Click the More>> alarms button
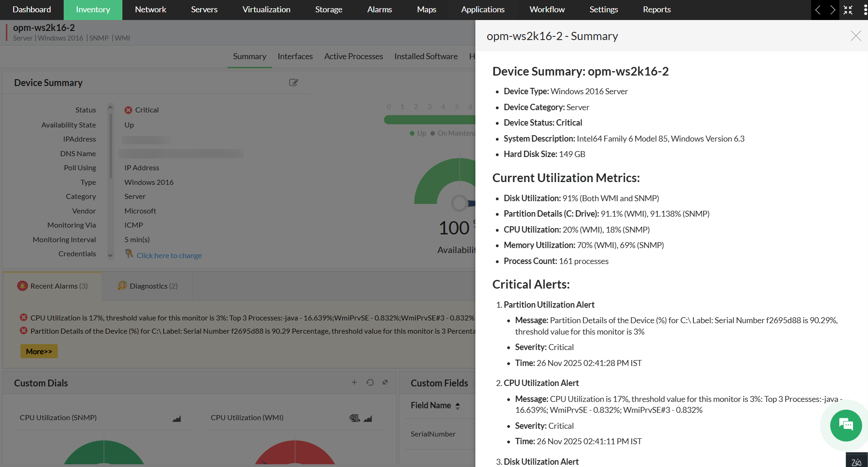 (39, 351)
